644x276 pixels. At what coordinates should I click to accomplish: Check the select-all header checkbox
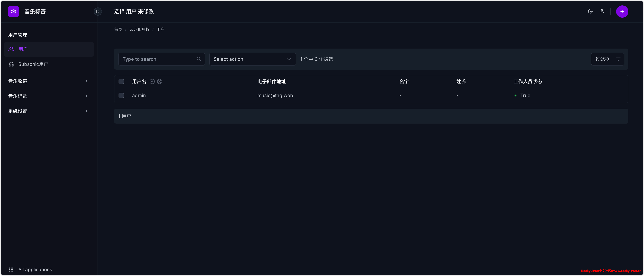point(121,81)
